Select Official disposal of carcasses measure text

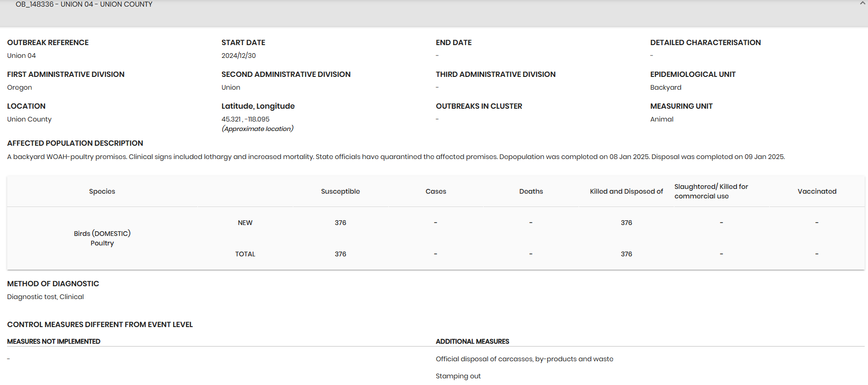[524, 359]
